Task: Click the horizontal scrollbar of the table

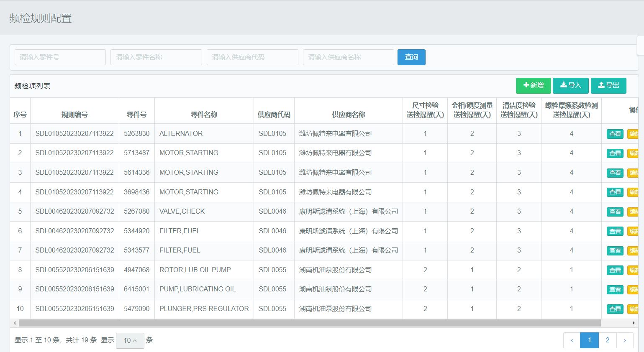Action: (x=310, y=323)
